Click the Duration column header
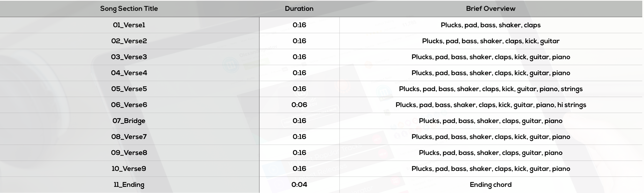Viewport: 644px width, 193px height. 299,9
